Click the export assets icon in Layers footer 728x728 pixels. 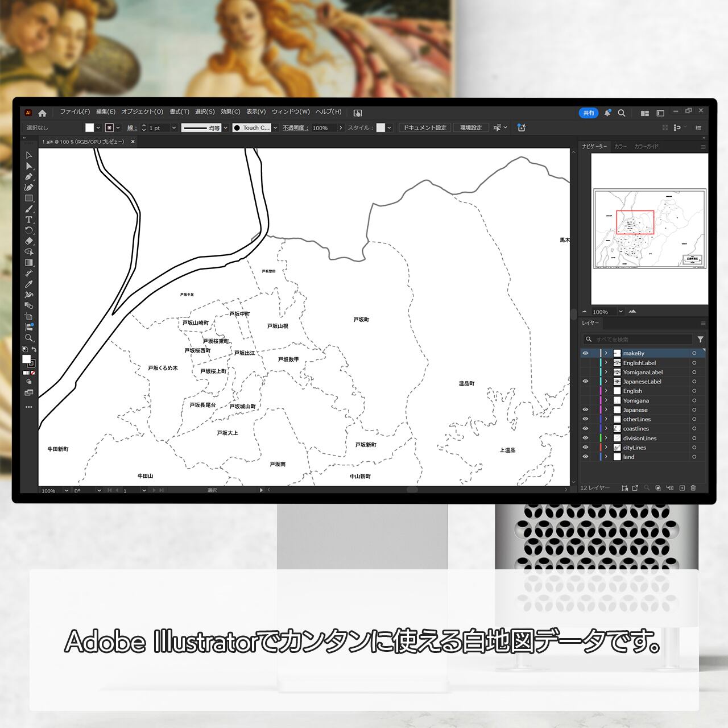click(x=635, y=487)
